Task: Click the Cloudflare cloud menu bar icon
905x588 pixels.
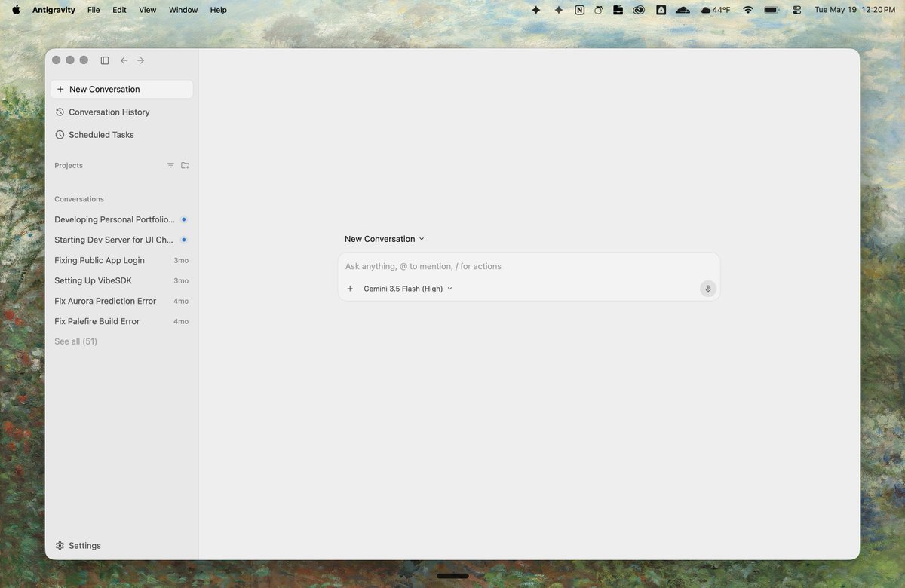Action: click(x=683, y=10)
